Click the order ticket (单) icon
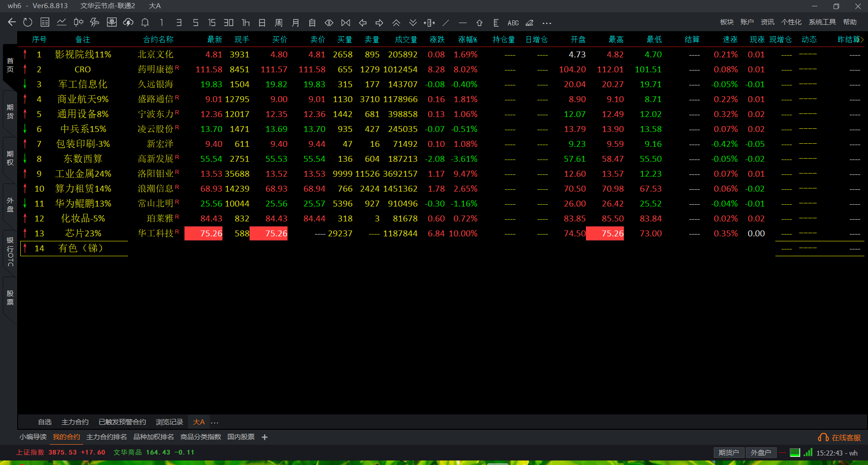The height and width of the screenshot is (465, 868). [x=112, y=22]
